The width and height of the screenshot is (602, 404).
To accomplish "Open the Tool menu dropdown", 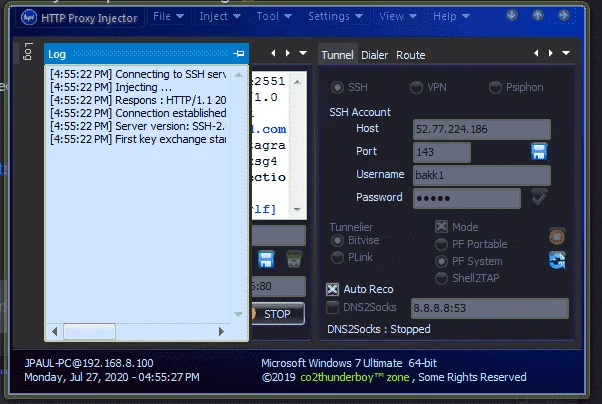I will [274, 17].
